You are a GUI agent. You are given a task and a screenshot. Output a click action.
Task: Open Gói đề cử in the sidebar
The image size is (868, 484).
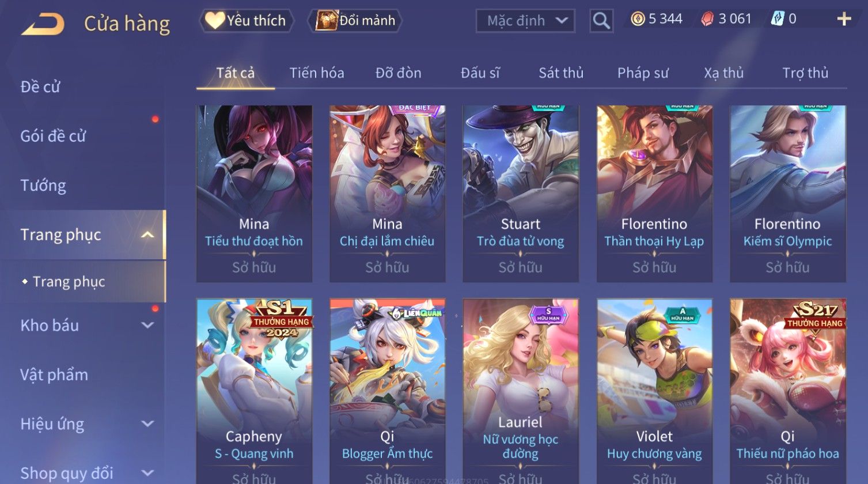click(53, 136)
